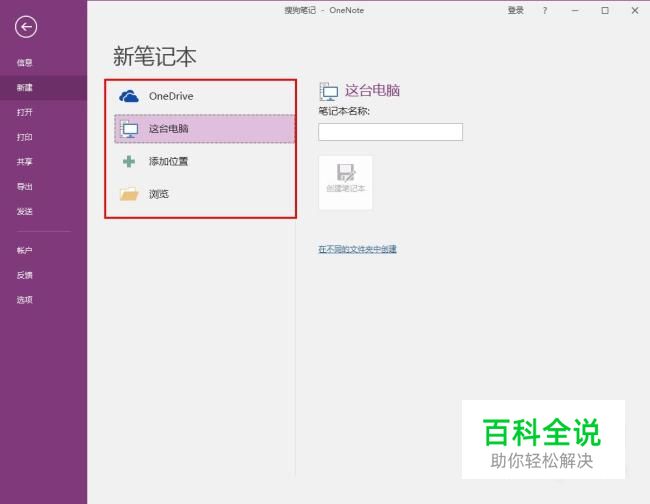Image resolution: width=650 pixels, height=504 pixels.
Task: Open Help with the question mark icon
Action: point(545,10)
